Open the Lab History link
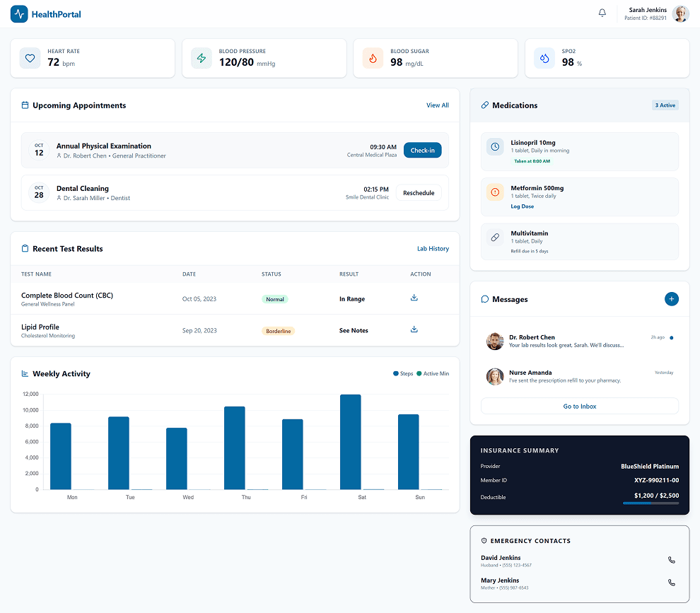The height and width of the screenshot is (613, 700). coord(433,249)
